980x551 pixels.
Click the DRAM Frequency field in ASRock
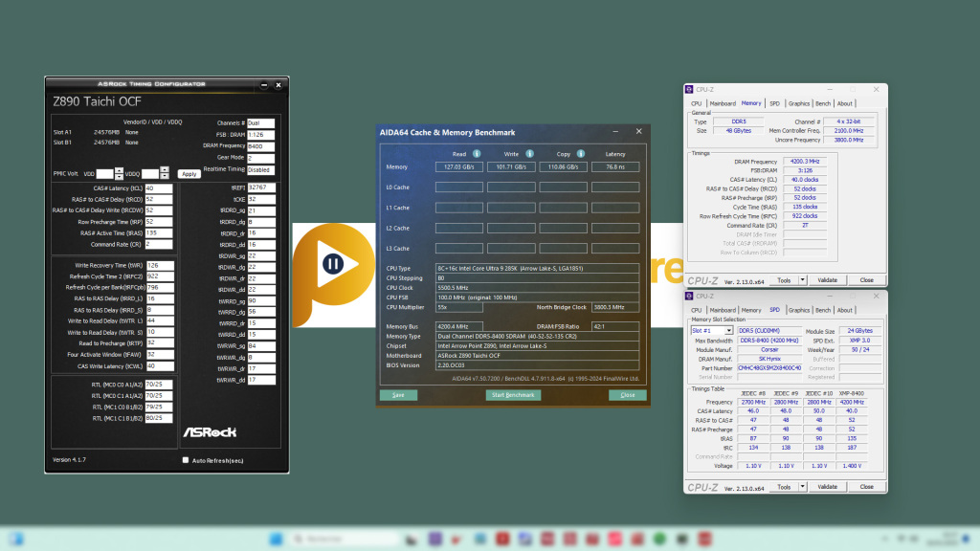pyautogui.click(x=260, y=146)
